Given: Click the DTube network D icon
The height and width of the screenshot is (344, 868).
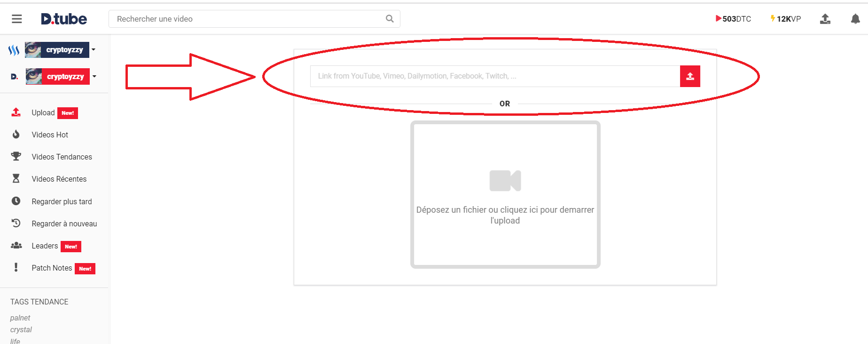Looking at the screenshot, I should pos(15,77).
